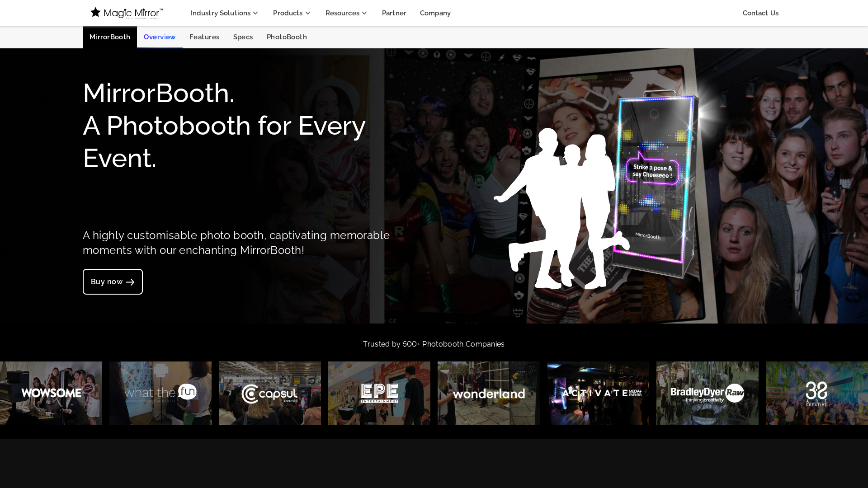Open the Products menu
Viewport: 868px width, 488px height.
pos(292,13)
